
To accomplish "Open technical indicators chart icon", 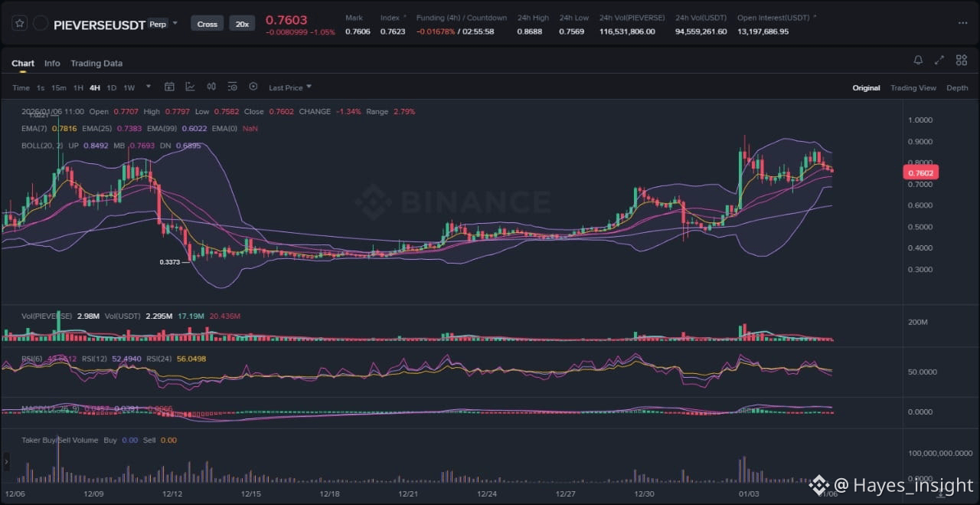I will click(190, 87).
